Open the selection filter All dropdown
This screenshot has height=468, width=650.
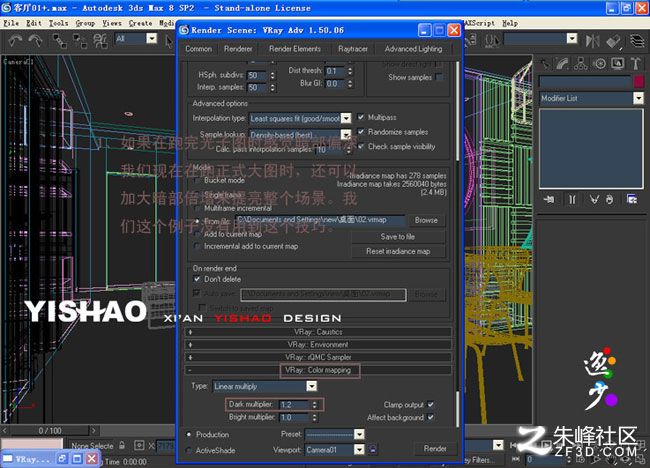point(152,39)
